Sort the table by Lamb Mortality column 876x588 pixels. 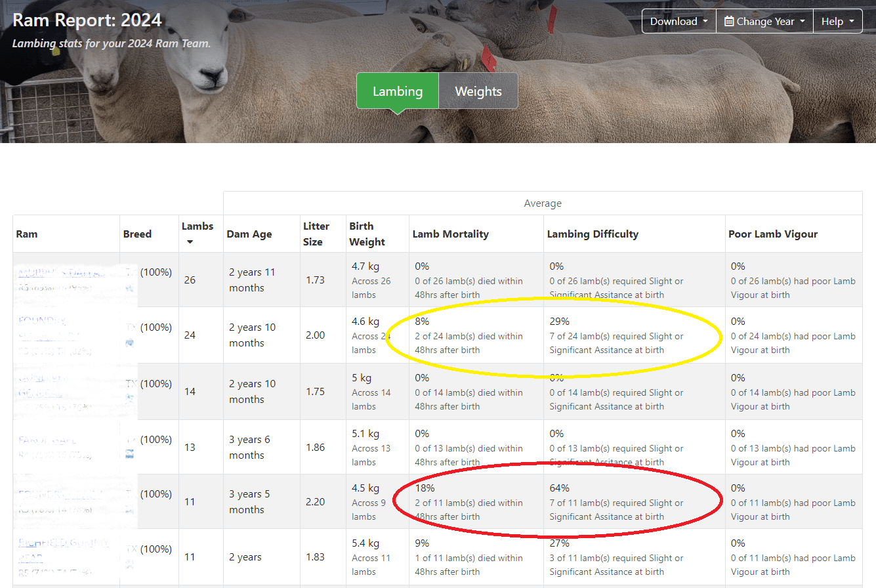coord(450,234)
